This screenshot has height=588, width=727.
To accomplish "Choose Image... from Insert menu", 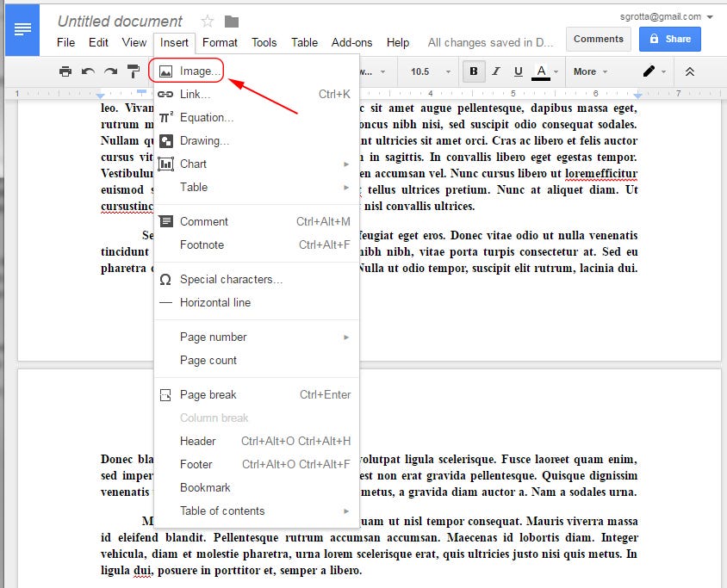I will pyautogui.click(x=257, y=71).
